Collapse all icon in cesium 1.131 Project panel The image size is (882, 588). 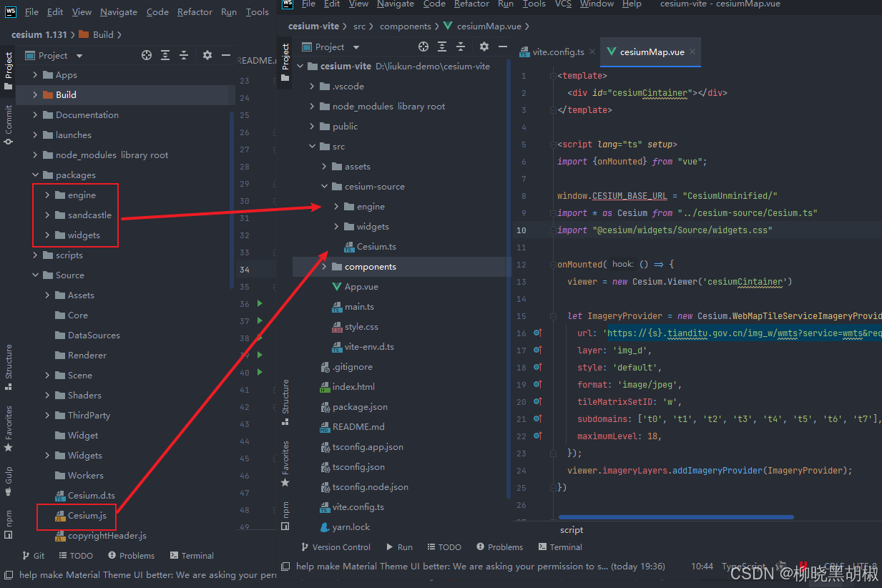tap(184, 55)
